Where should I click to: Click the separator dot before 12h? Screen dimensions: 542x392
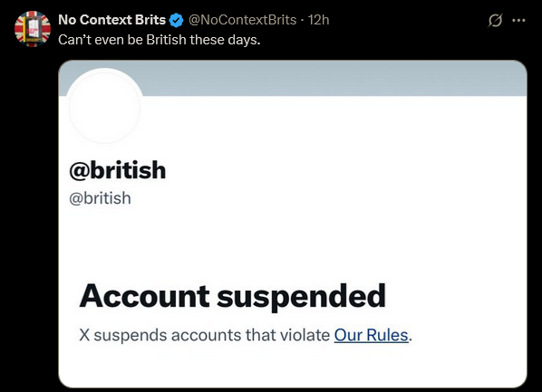pos(302,21)
